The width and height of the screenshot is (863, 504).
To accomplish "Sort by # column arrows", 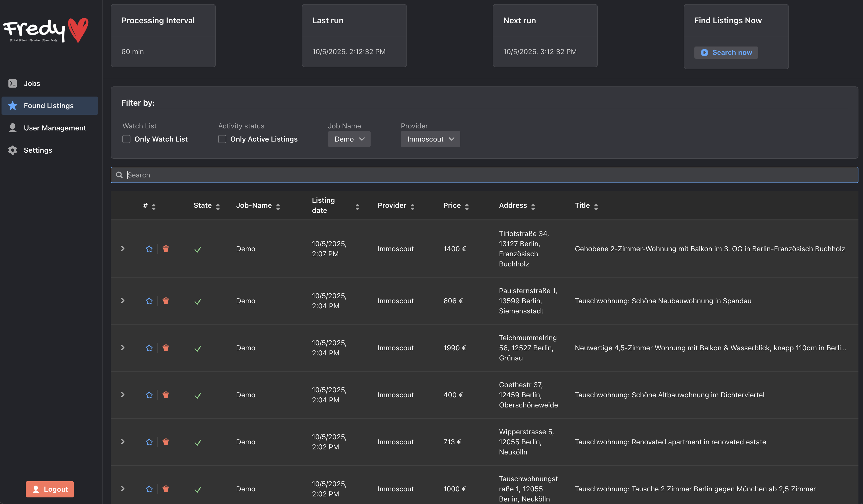I will coord(154,207).
